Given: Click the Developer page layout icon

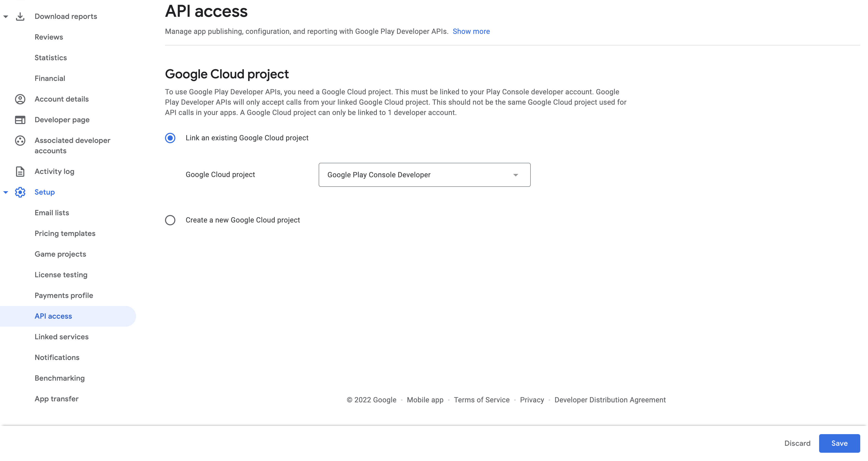Looking at the screenshot, I should click(20, 120).
